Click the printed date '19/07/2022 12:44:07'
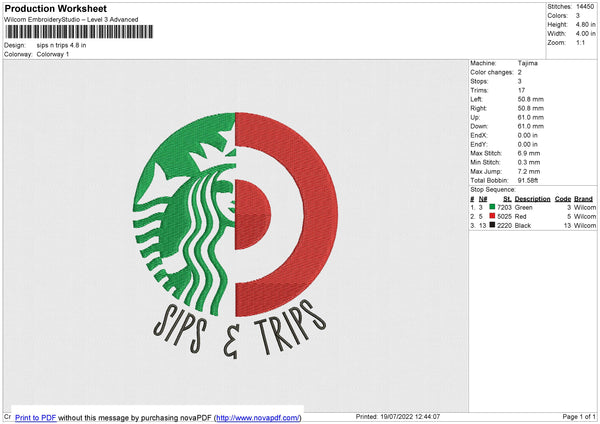Screen dimensions: 600x424 coord(410,417)
